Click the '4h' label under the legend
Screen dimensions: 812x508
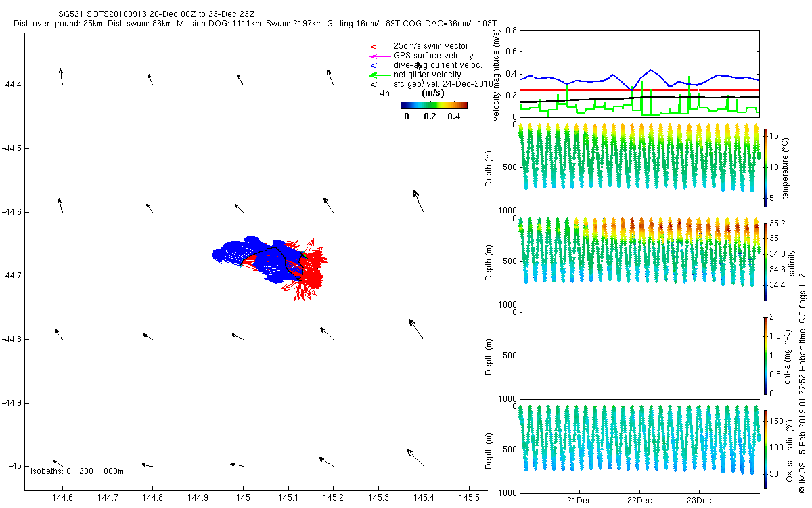click(x=384, y=93)
